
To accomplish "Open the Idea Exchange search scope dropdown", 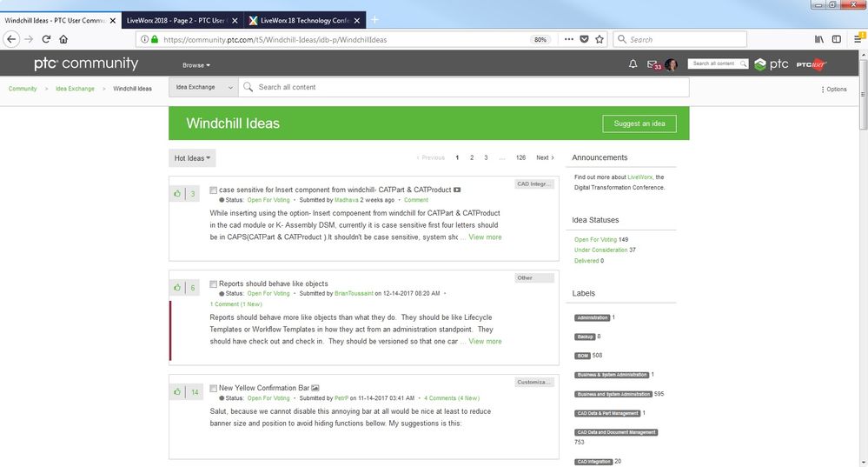I will click(203, 87).
